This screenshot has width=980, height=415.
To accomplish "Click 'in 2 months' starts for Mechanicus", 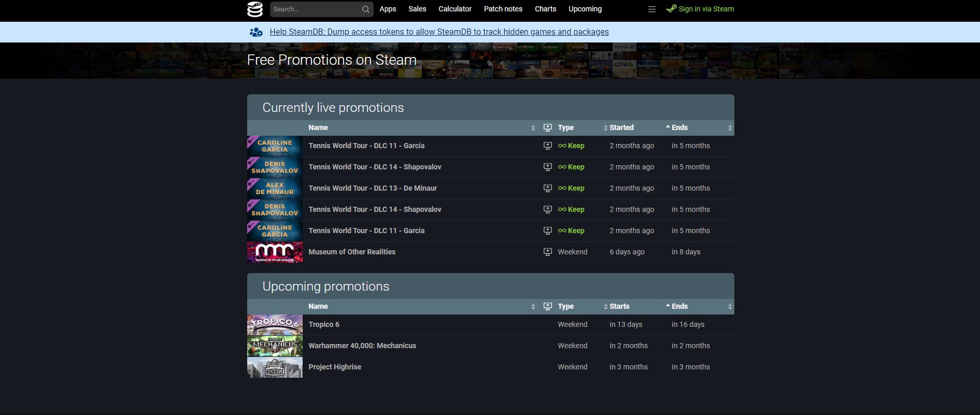I will coord(629,346).
